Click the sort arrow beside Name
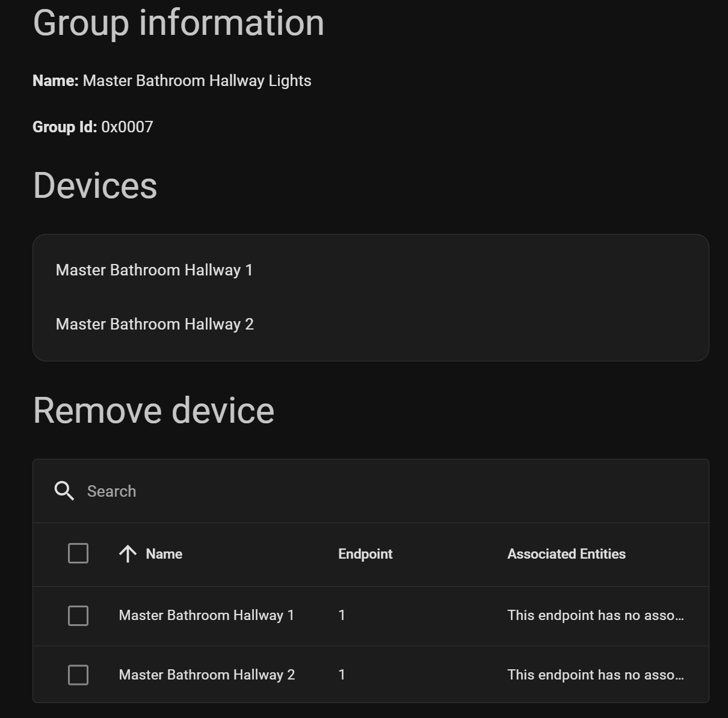This screenshot has width=728, height=718. pyautogui.click(x=128, y=554)
